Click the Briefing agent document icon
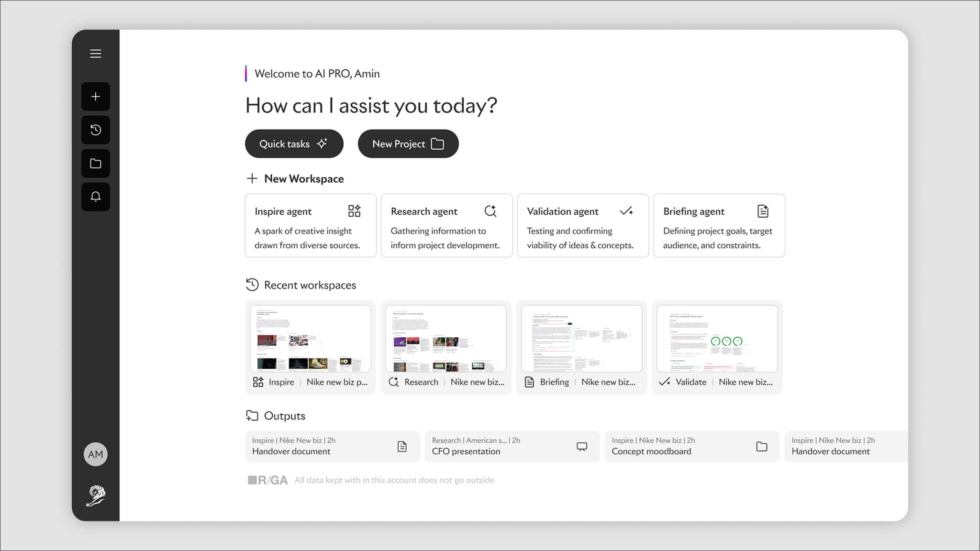 [763, 211]
